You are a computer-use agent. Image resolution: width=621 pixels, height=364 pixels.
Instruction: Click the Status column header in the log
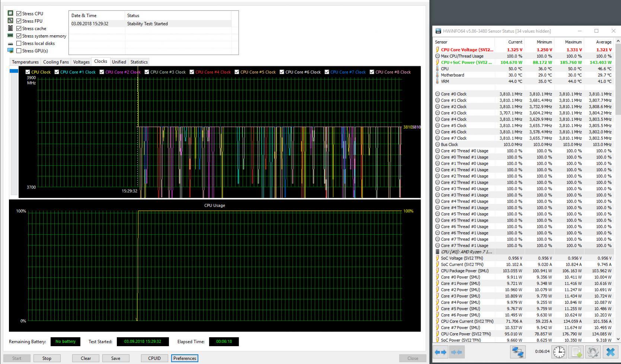click(x=178, y=15)
